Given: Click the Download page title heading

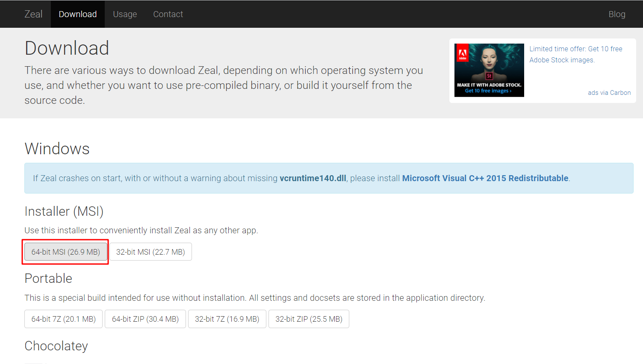Looking at the screenshot, I should click(67, 48).
